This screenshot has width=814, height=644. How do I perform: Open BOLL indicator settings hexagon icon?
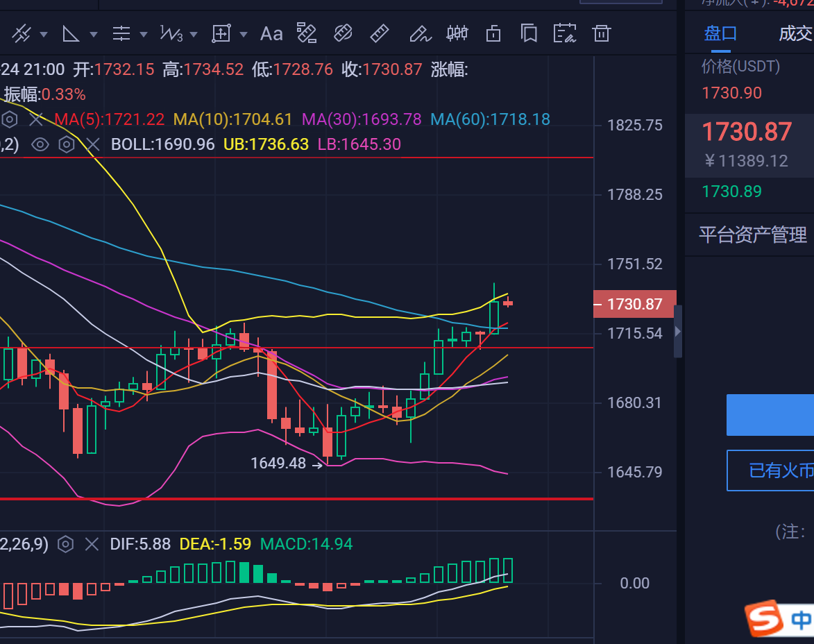[x=66, y=144]
